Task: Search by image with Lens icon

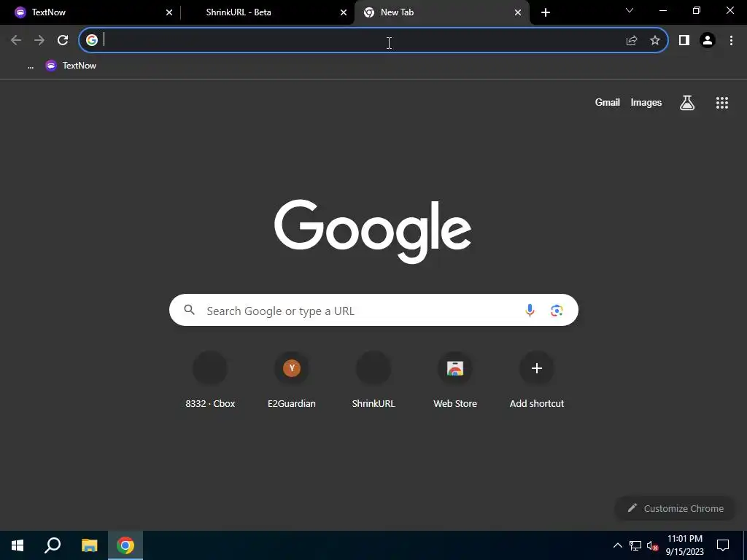Action: pyautogui.click(x=557, y=311)
